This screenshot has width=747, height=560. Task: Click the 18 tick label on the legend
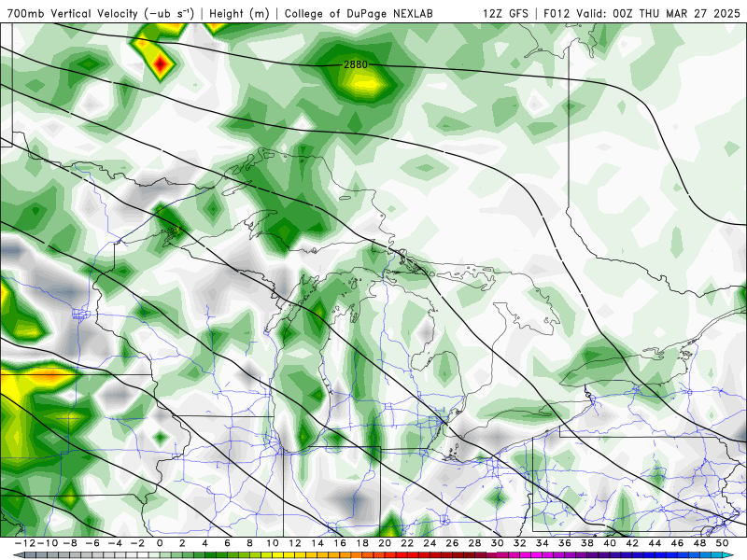click(362, 543)
